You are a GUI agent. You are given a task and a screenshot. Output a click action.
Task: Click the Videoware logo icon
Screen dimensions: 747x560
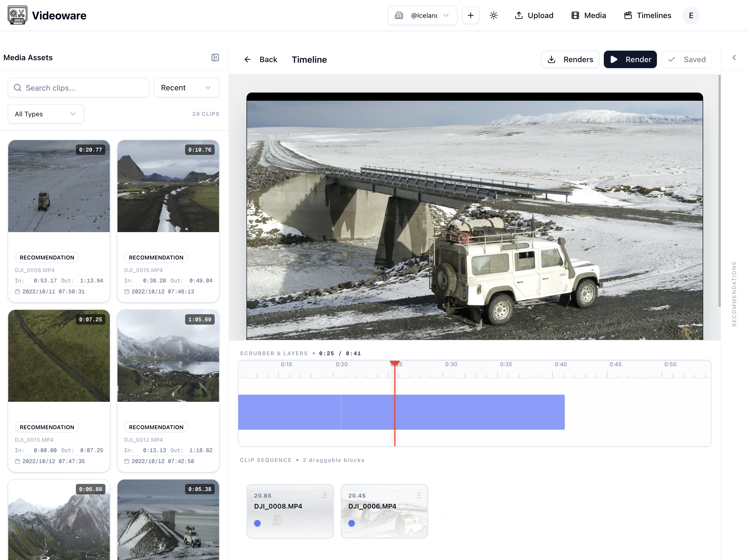coord(17,15)
